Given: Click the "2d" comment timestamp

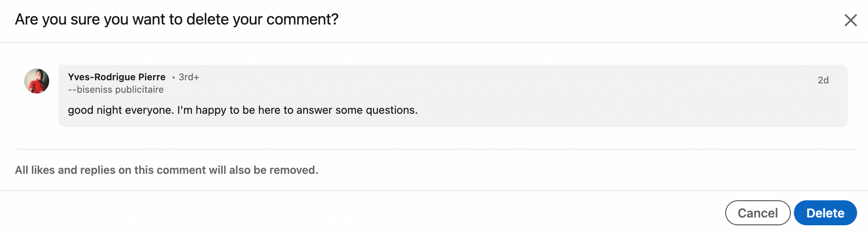Looking at the screenshot, I should [823, 80].
